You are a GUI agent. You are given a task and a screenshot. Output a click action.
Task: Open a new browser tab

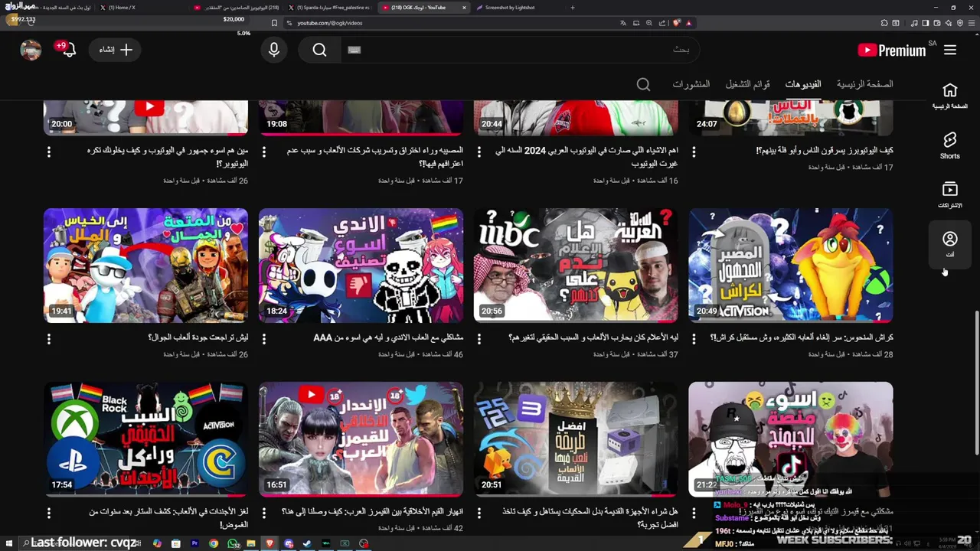[573, 8]
